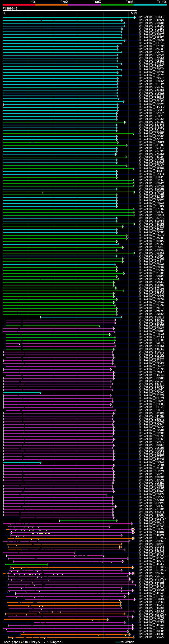Viewport: 169px width, 644px height.
Task: Select the UniRef100_B3QZ41 label
Action: (152, 334)
